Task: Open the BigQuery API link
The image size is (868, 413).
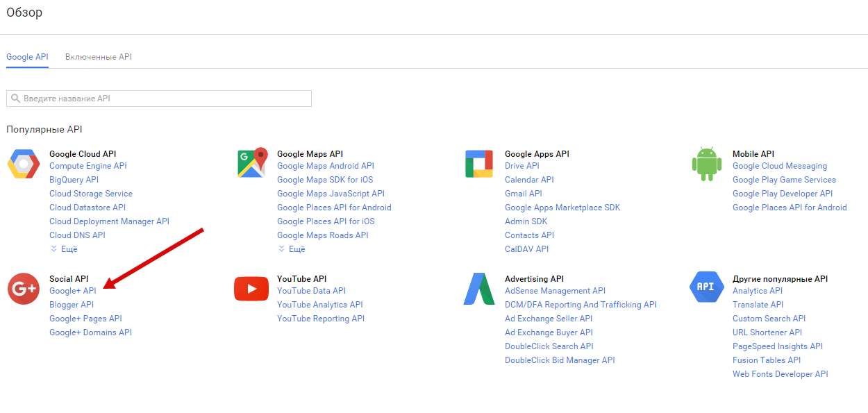Action: tap(74, 180)
